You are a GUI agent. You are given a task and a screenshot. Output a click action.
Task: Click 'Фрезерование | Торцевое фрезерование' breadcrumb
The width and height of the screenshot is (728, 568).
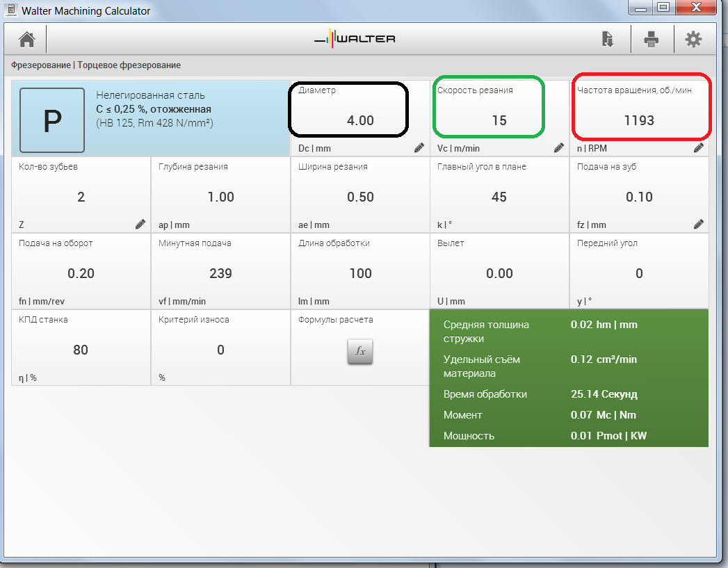pos(96,65)
